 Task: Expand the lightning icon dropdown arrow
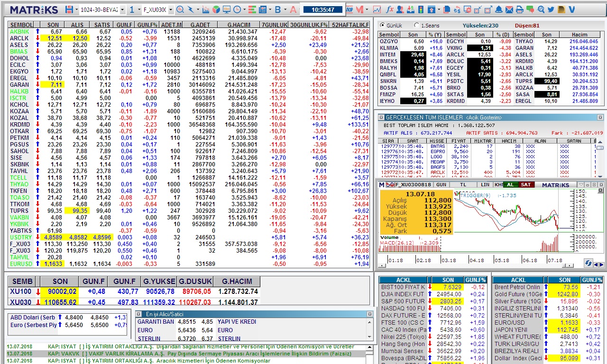coord(198,9)
